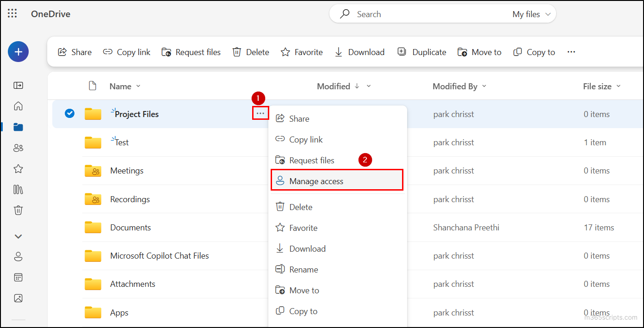The image size is (644, 328).
Task: Click Copy link in the command bar
Action: [127, 52]
